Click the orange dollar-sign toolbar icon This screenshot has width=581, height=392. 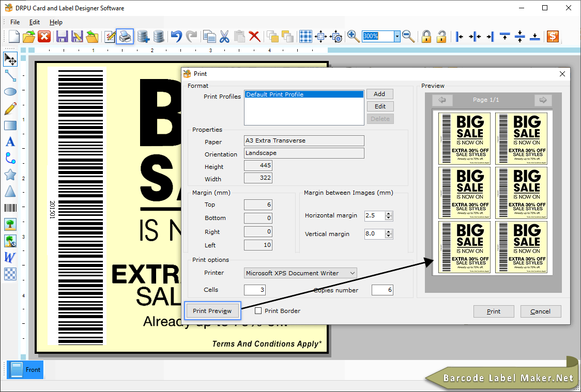553,36
